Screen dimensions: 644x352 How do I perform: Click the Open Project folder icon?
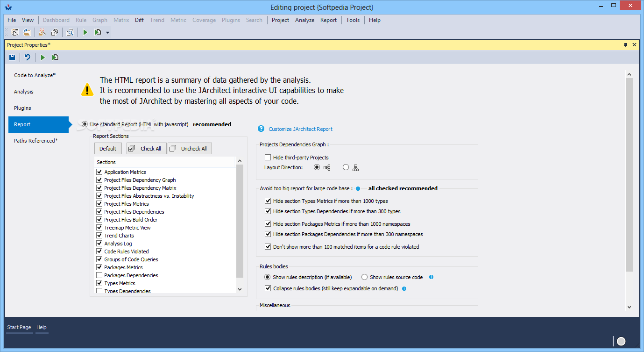27,32
